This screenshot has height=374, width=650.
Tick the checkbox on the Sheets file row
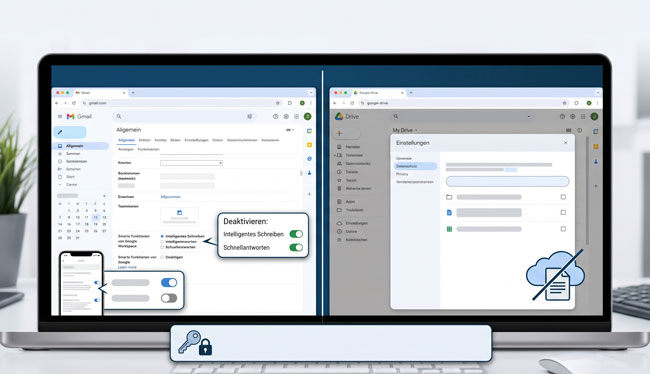pyautogui.click(x=563, y=228)
